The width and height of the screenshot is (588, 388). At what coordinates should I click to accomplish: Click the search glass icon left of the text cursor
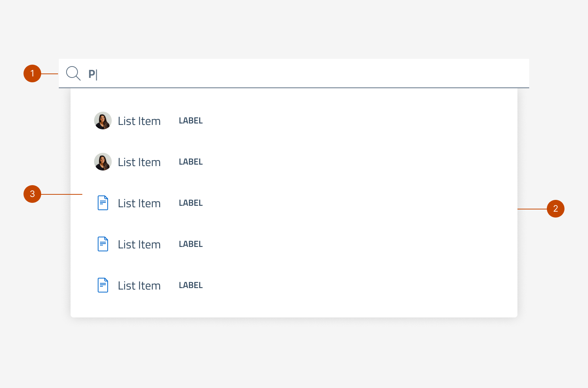click(73, 73)
